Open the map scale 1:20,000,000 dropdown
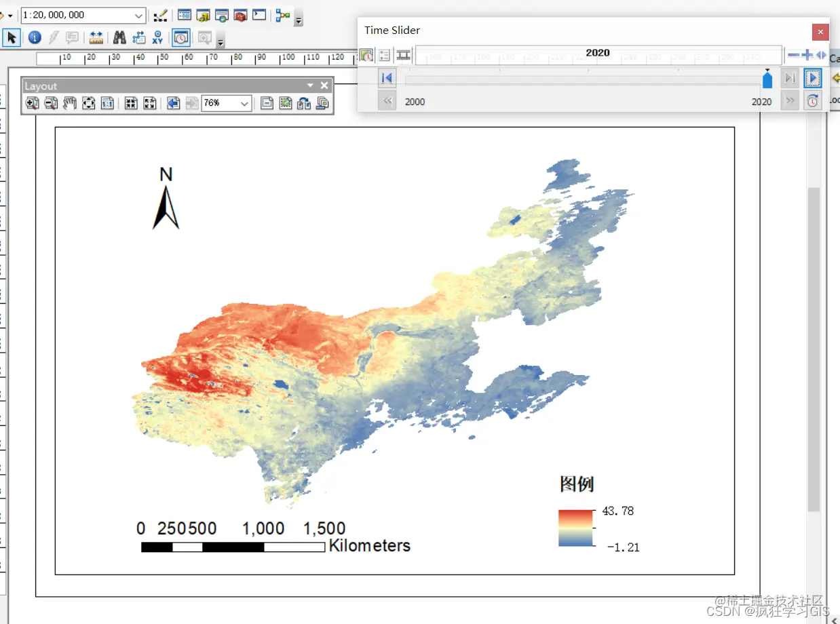The height and width of the screenshot is (624, 840). coord(139,15)
